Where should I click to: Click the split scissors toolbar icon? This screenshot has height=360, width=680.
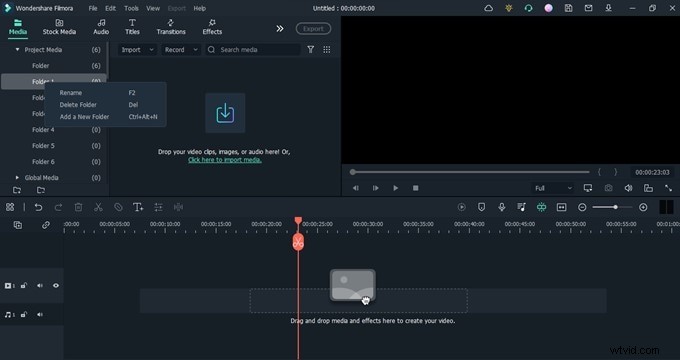[x=98, y=207]
